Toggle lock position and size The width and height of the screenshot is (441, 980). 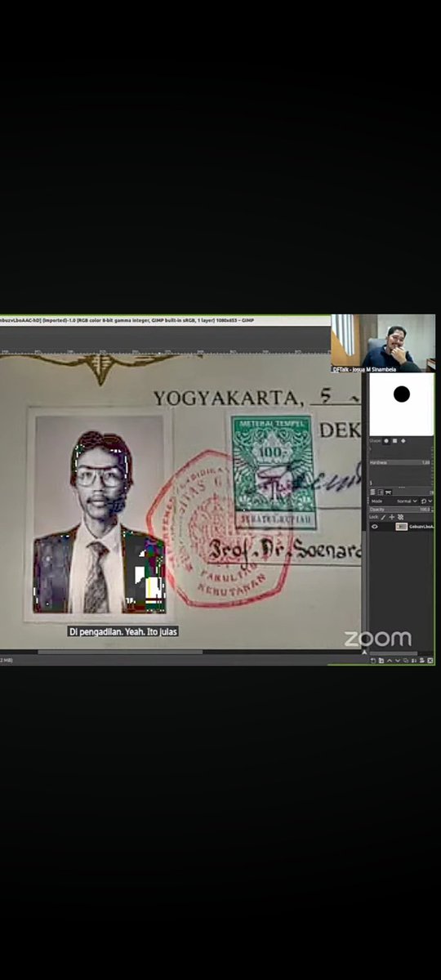(x=391, y=517)
